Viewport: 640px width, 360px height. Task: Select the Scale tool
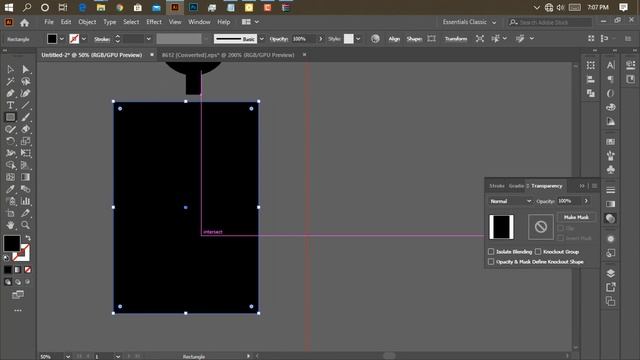(25, 141)
